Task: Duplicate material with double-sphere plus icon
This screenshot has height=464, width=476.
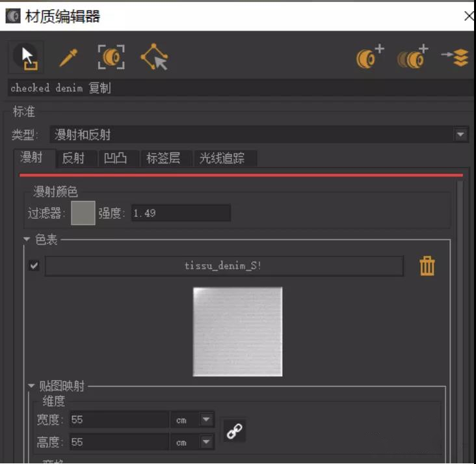Action: pos(413,57)
